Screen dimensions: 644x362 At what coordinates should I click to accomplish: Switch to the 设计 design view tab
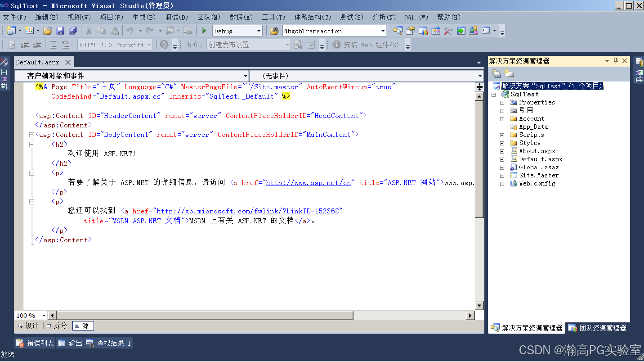coord(28,326)
